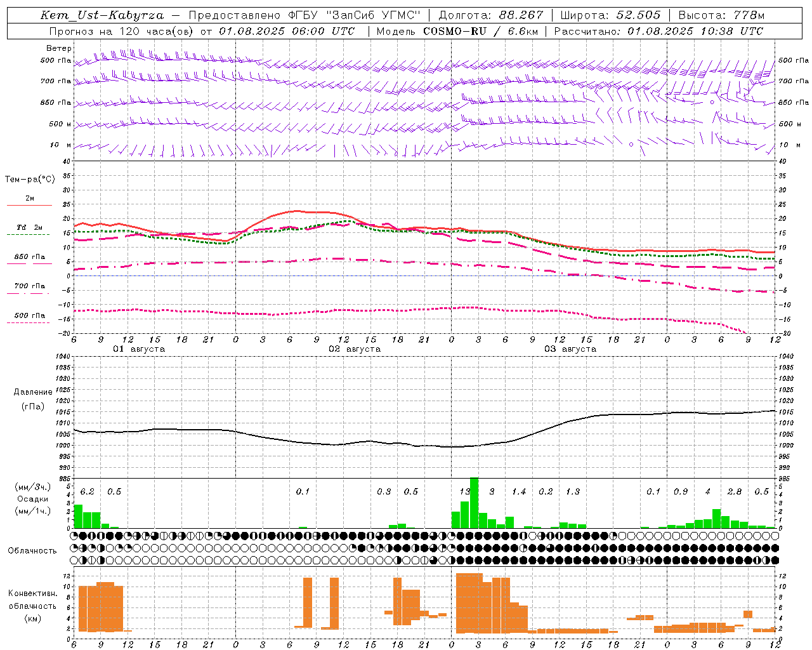
Task: Click the 2.8 precipitation total
Action: click(735, 492)
